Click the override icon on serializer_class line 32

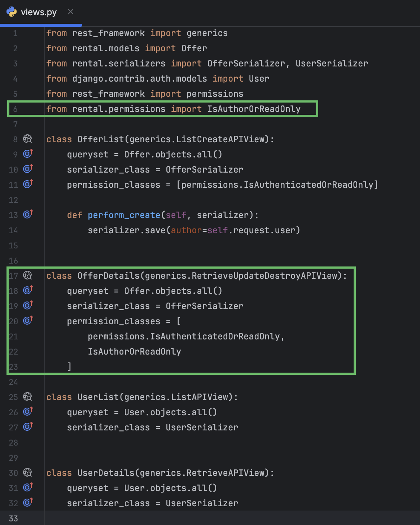(27, 502)
